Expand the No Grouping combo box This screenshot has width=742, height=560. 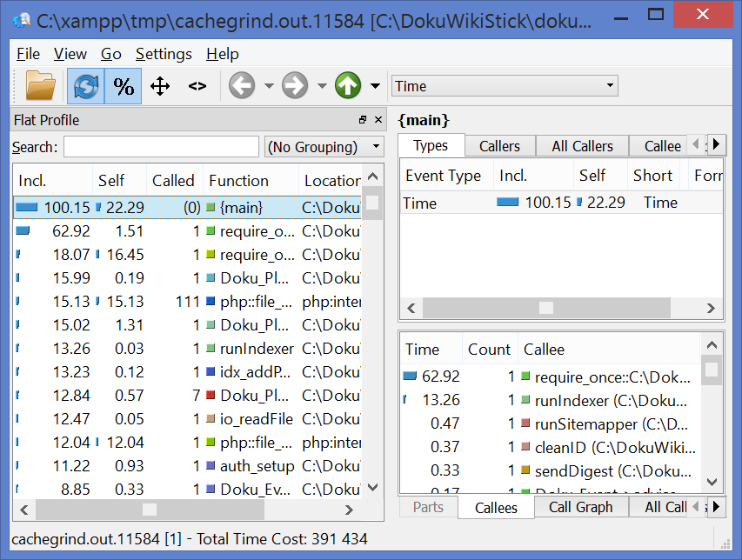(324, 147)
